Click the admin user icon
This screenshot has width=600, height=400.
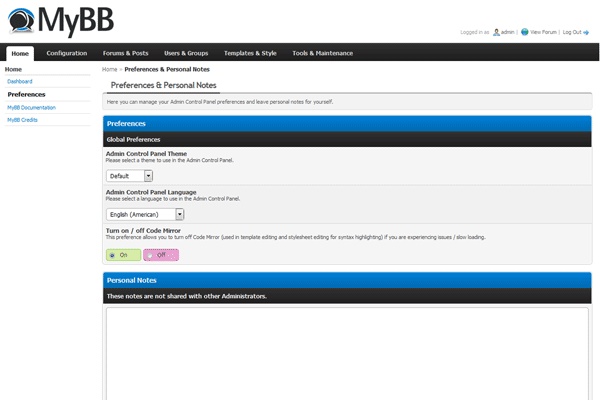(x=496, y=32)
